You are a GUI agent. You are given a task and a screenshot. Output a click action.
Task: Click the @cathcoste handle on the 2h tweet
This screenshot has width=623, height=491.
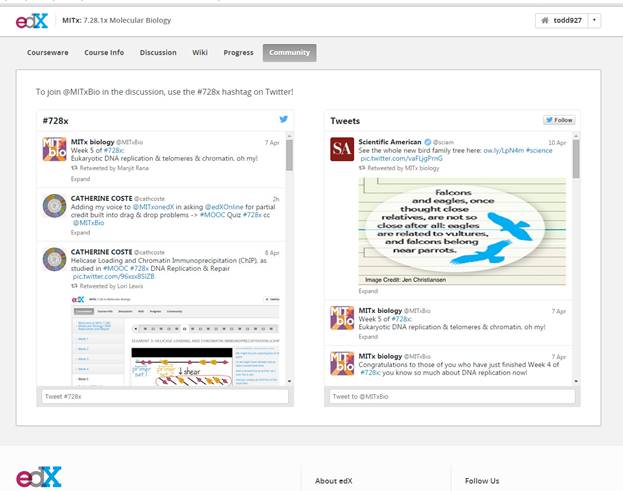point(149,199)
